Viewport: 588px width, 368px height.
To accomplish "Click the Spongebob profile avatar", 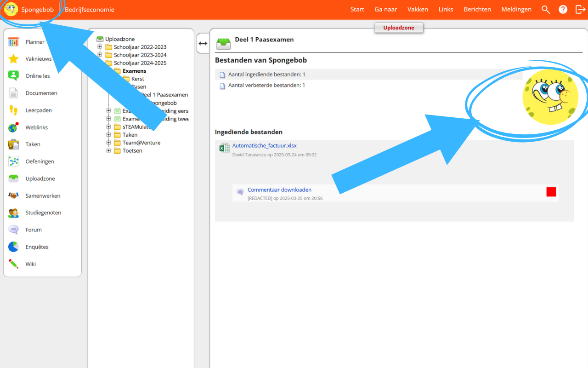I will pos(12,9).
